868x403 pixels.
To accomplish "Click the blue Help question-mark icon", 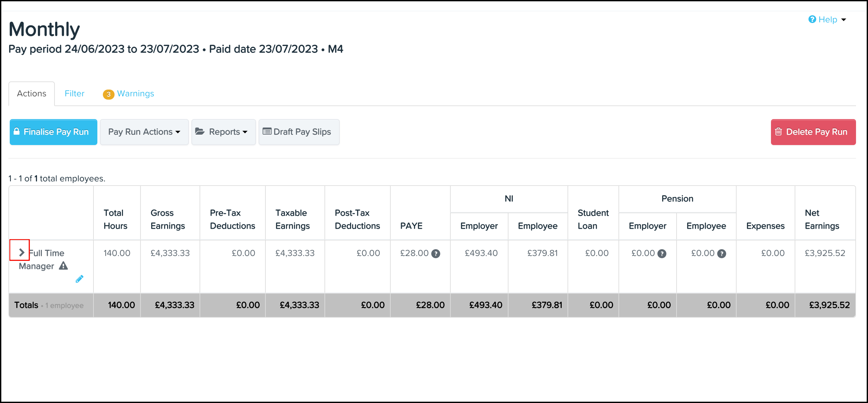I will point(812,19).
